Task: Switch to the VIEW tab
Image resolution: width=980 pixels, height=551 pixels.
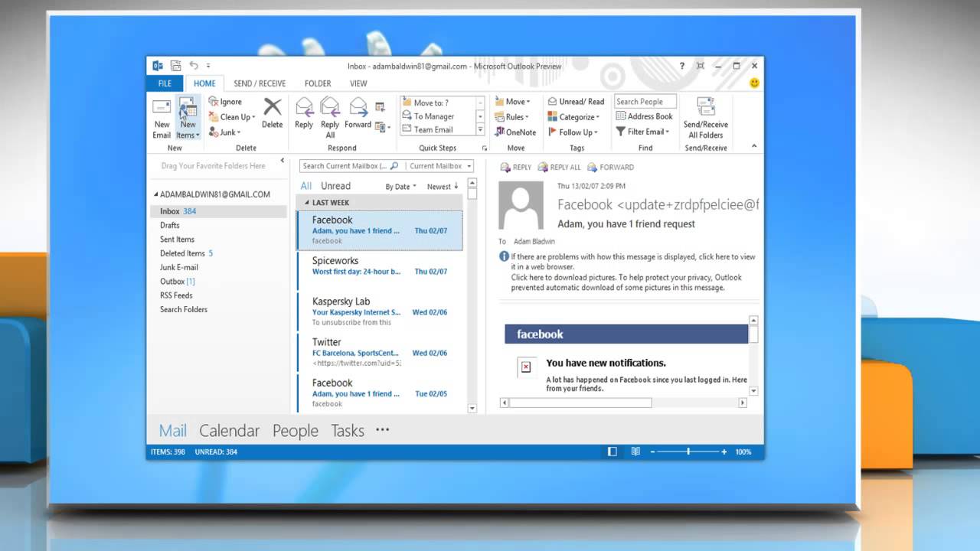Action: coord(358,83)
